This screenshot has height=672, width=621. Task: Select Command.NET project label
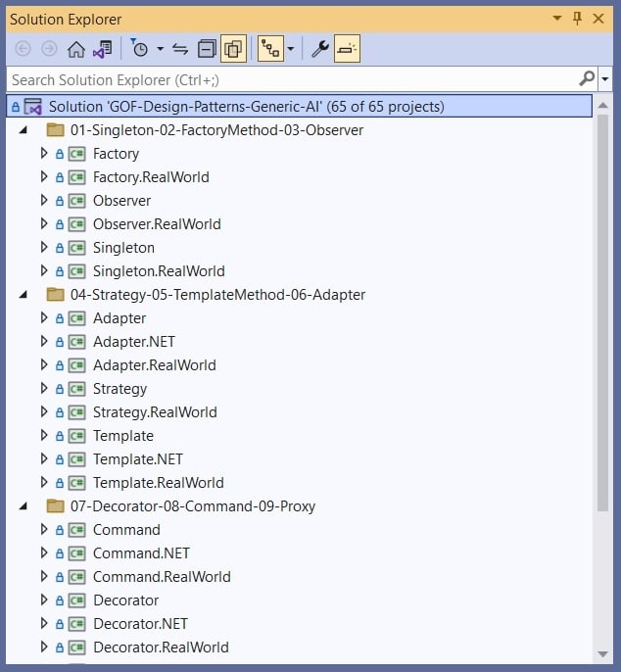(141, 553)
